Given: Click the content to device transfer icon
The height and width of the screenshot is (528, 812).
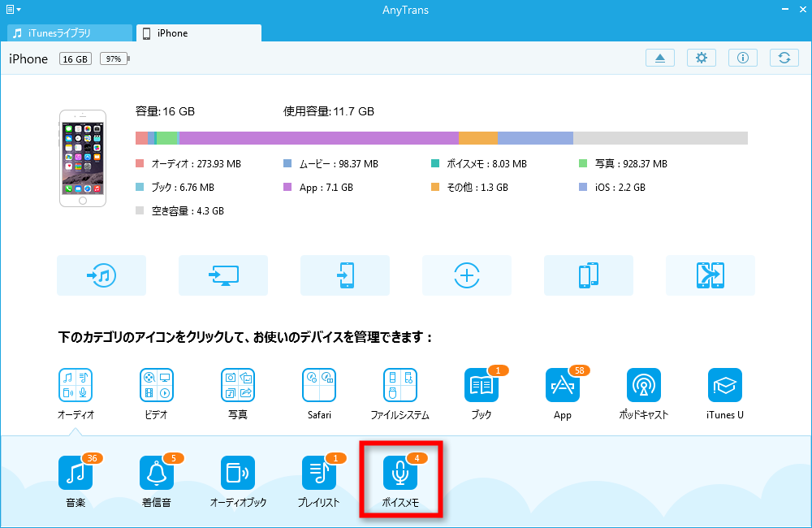Looking at the screenshot, I should (x=345, y=275).
